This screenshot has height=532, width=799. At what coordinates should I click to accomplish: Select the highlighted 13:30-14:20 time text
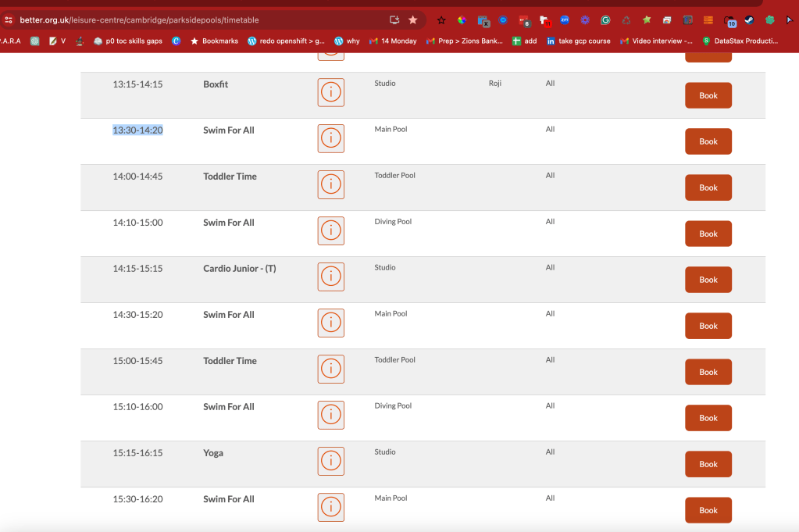[137, 130]
